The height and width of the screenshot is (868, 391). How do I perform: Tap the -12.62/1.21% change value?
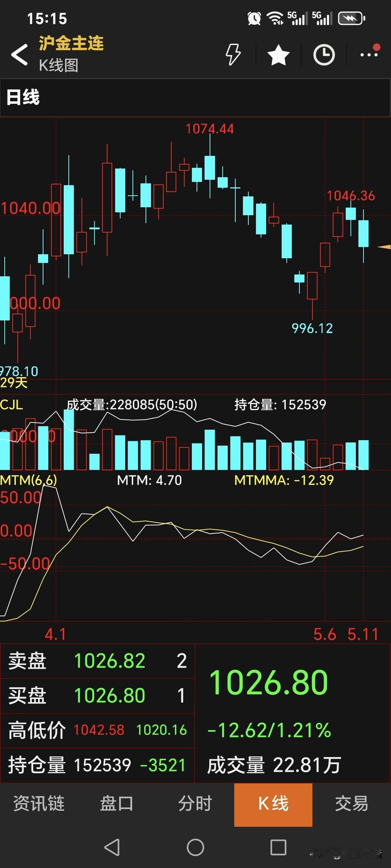click(269, 730)
